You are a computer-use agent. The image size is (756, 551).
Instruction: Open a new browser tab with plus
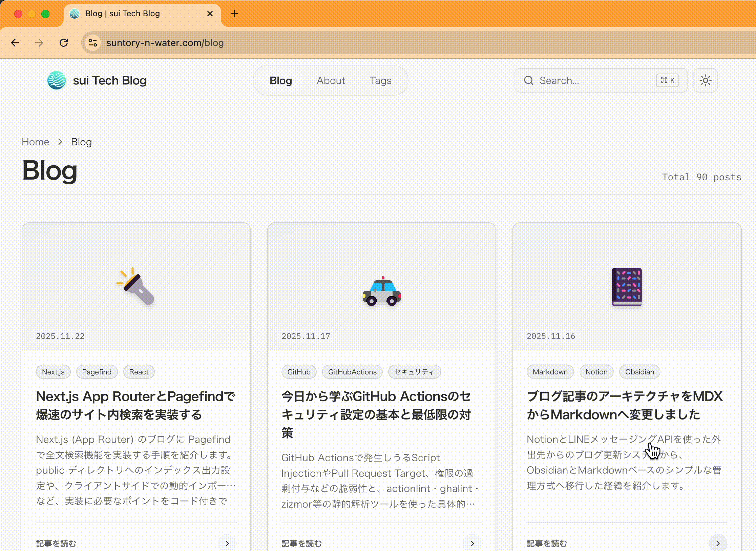coord(234,14)
